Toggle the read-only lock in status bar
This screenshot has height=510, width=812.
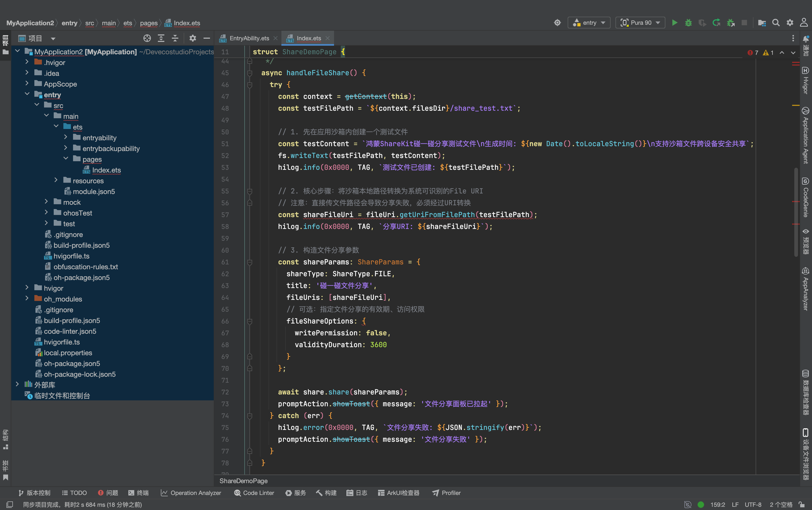point(802,505)
